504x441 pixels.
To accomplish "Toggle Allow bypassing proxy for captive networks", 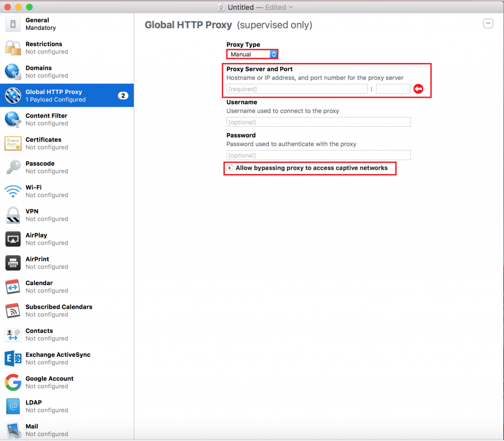I will (229, 168).
